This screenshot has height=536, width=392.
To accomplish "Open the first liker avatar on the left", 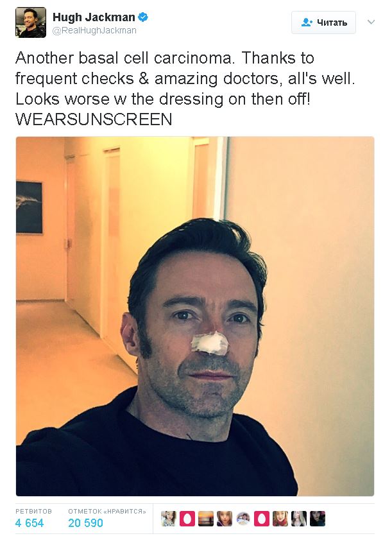I will [169, 519].
